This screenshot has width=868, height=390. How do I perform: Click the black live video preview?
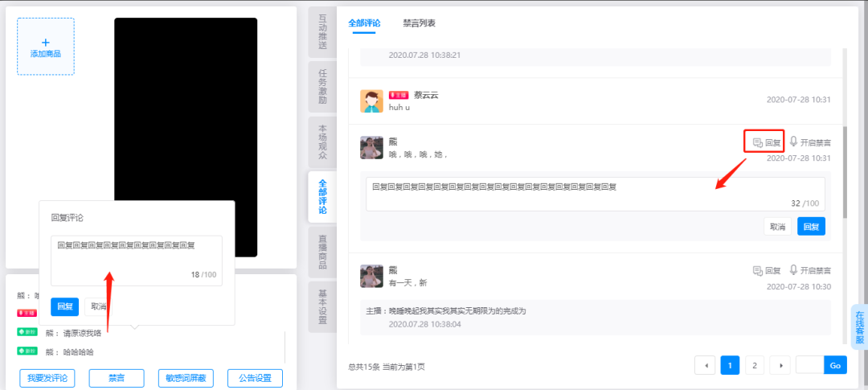pos(186,138)
